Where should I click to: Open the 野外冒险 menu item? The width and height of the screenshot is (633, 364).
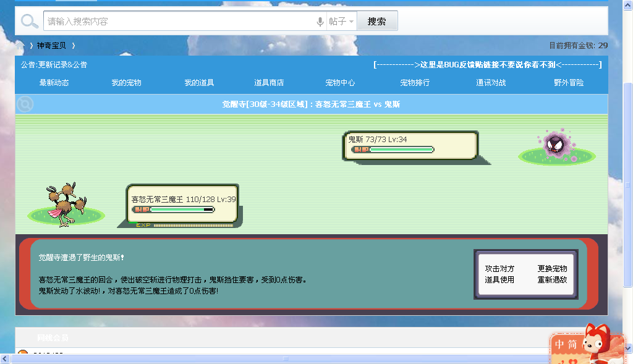coord(569,83)
